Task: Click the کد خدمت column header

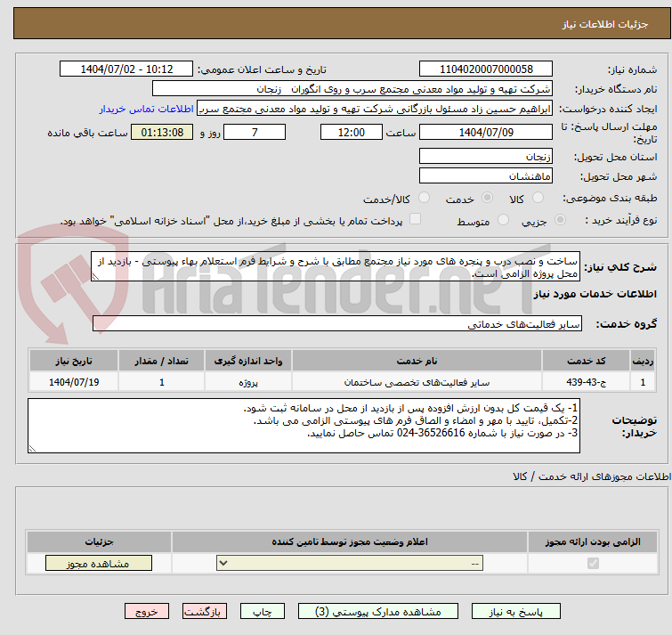Action: coord(586,361)
